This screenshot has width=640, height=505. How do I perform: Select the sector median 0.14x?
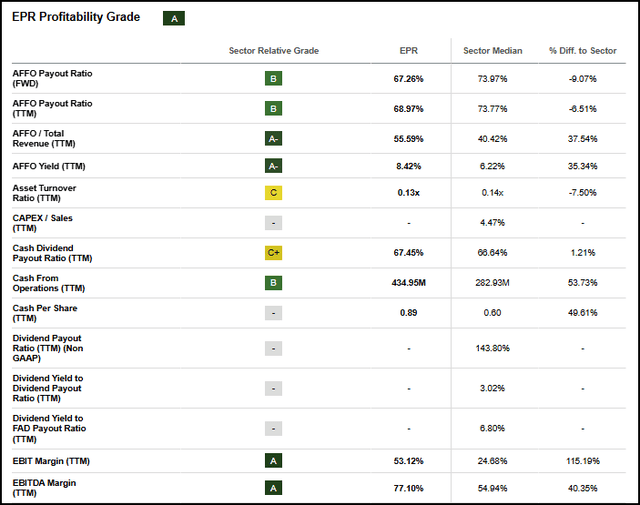coord(493,193)
